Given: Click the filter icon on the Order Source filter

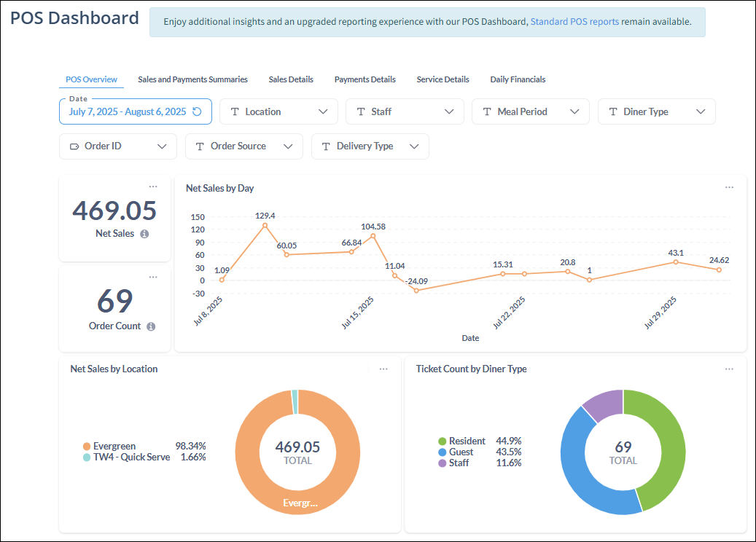Looking at the screenshot, I should [200, 146].
